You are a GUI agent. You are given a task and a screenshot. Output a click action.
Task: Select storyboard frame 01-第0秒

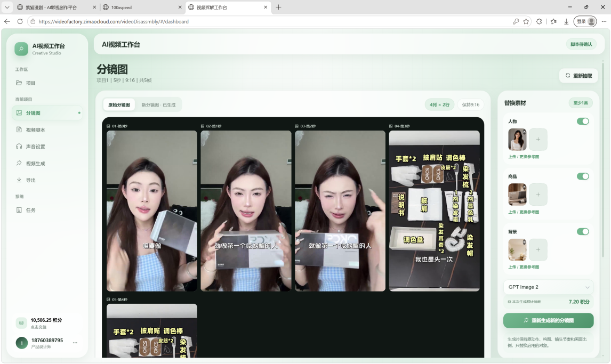tap(151, 211)
